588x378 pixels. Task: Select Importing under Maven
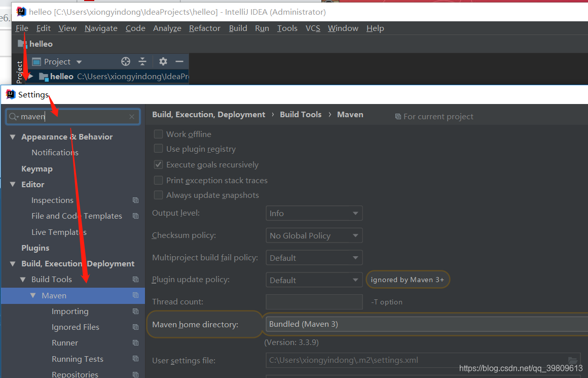click(x=70, y=311)
